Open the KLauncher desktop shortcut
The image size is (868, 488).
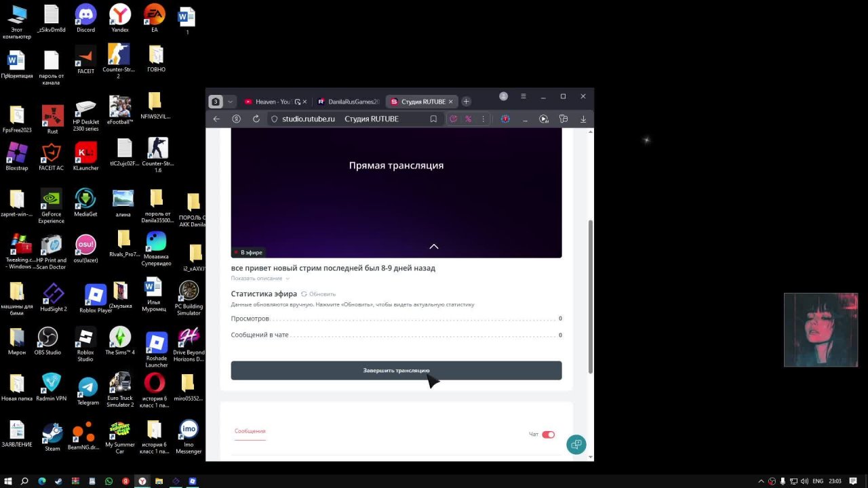point(86,157)
